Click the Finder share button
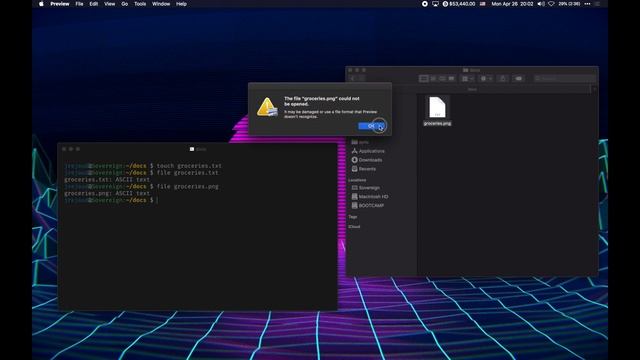This screenshot has height=360, width=640. [502, 78]
